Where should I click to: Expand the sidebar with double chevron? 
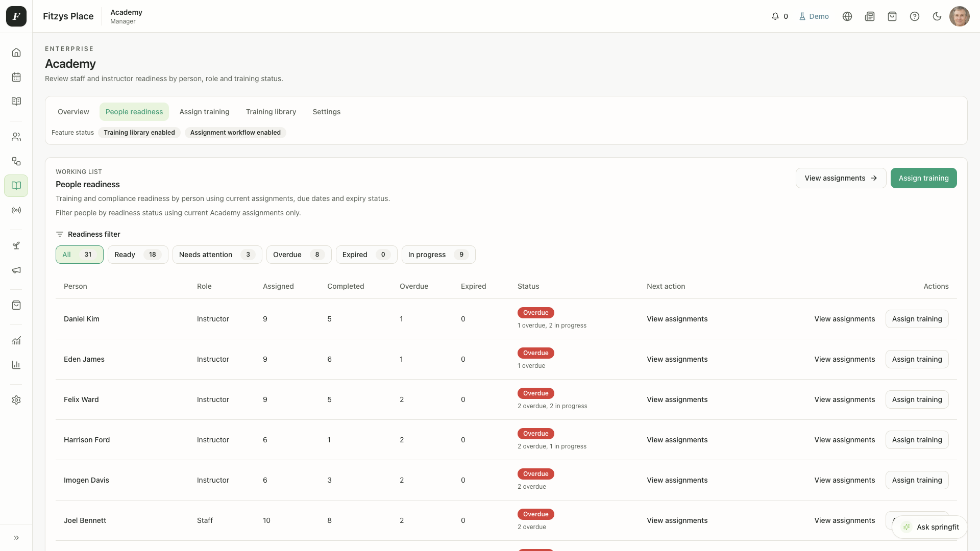(16, 538)
